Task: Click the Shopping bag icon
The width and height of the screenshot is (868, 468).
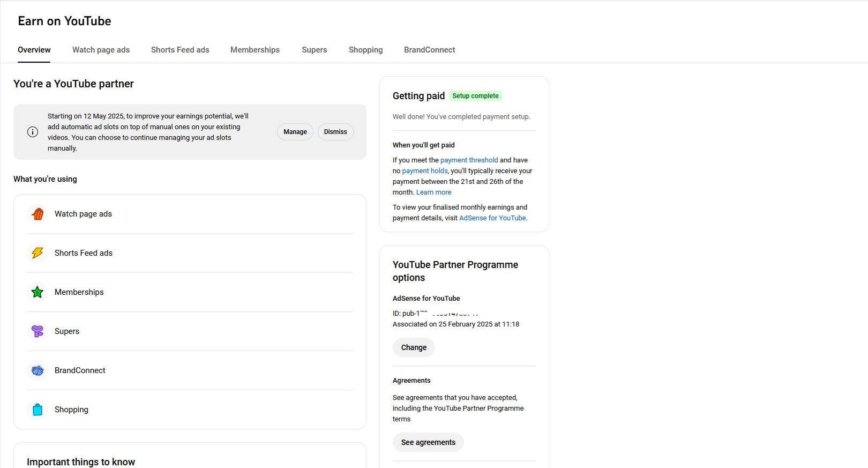Action: click(38, 410)
